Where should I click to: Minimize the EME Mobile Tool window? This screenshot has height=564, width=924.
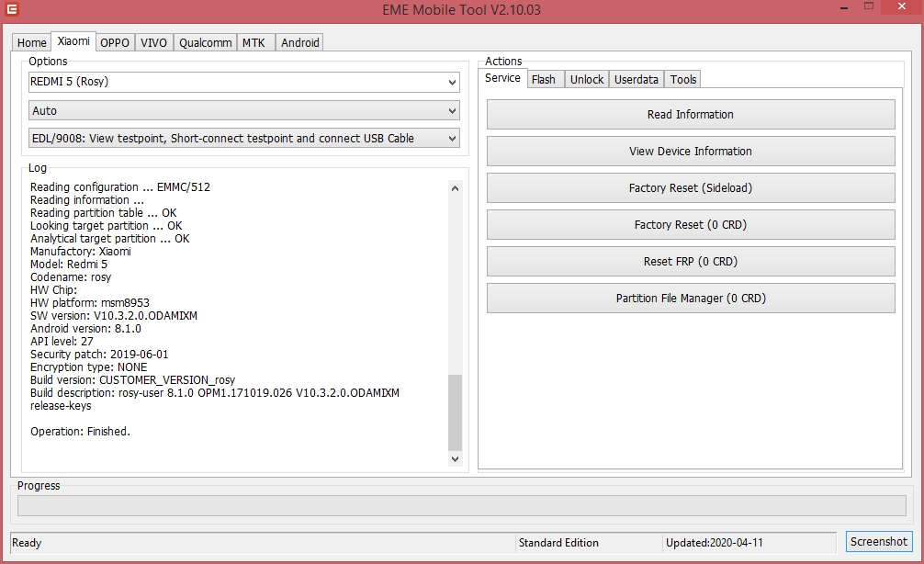844,7
